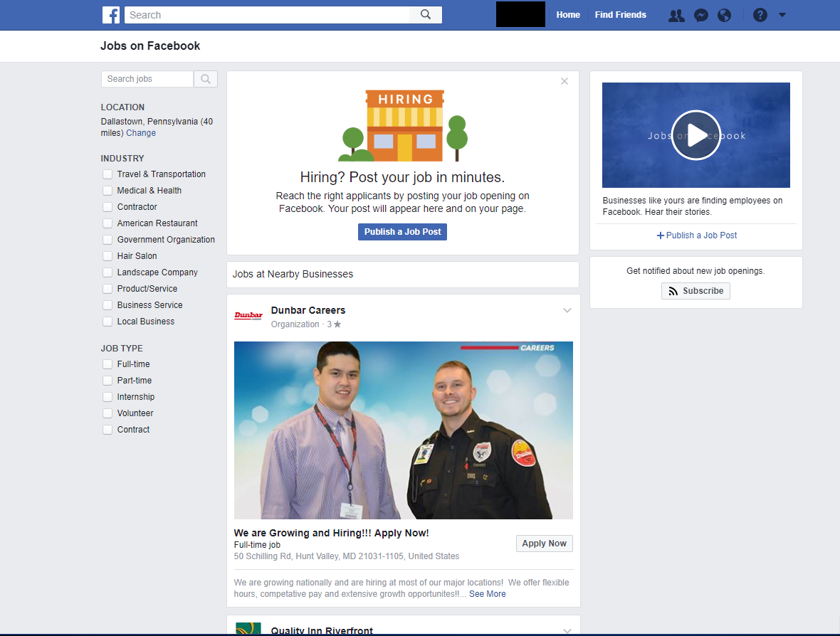Check Contractor industry filter
The height and width of the screenshot is (636, 840).
[x=107, y=207]
